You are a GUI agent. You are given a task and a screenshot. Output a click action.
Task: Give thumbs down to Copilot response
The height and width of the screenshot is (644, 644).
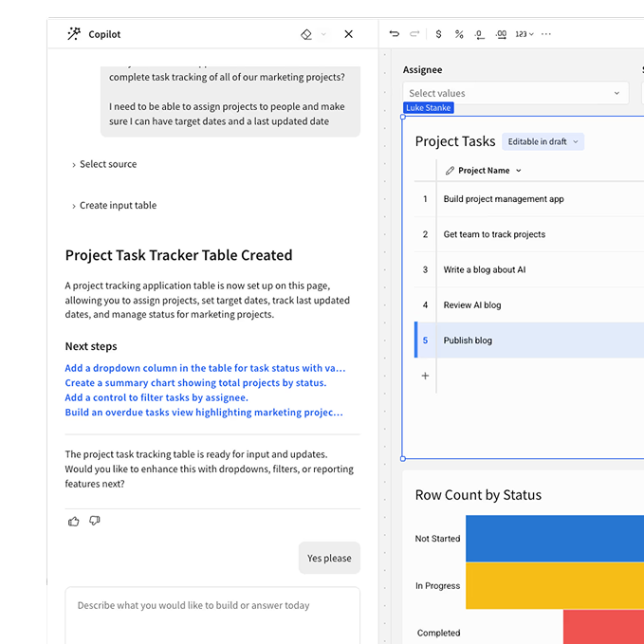click(95, 521)
